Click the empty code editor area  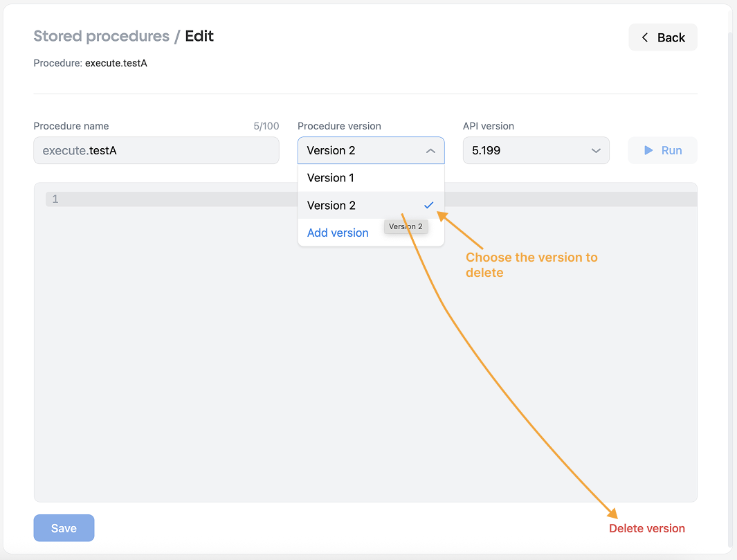click(x=365, y=352)
